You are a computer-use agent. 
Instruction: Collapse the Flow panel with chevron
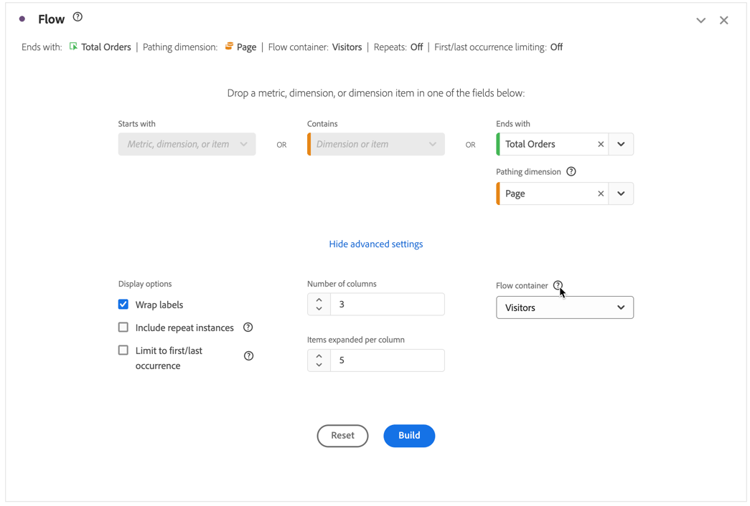[700, 20]
